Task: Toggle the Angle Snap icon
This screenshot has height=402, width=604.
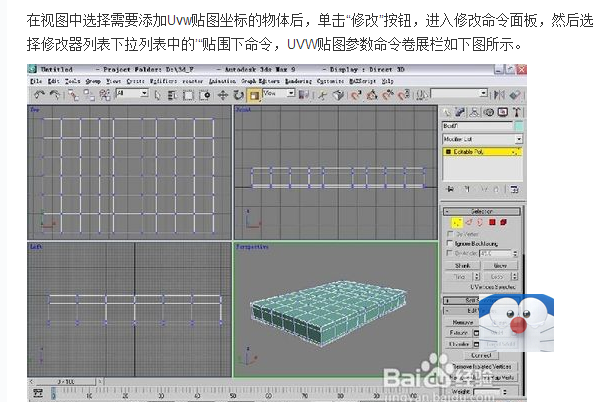Action: coord(371,95)
